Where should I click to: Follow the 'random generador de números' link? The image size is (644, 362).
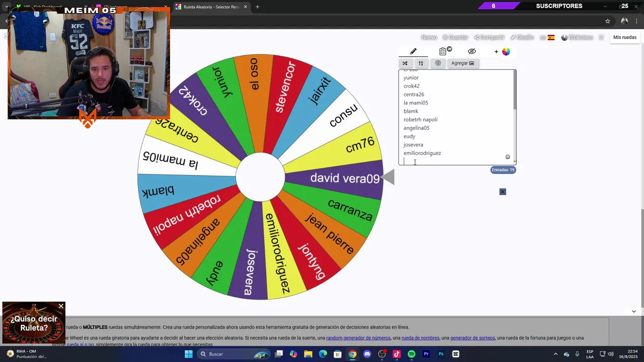click(358, 338)
